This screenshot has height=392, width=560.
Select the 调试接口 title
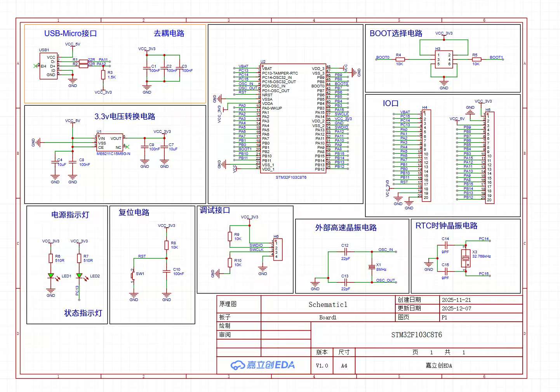coord(215,210)
